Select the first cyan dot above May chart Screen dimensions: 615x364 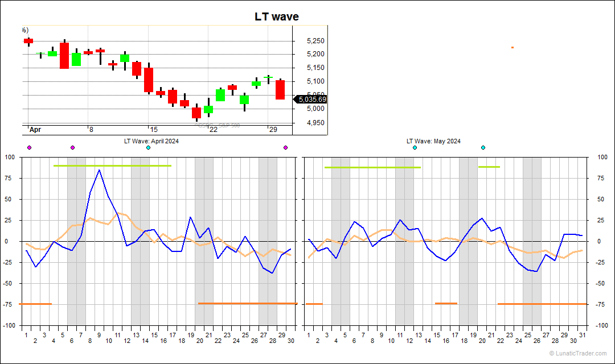(415, 148)
